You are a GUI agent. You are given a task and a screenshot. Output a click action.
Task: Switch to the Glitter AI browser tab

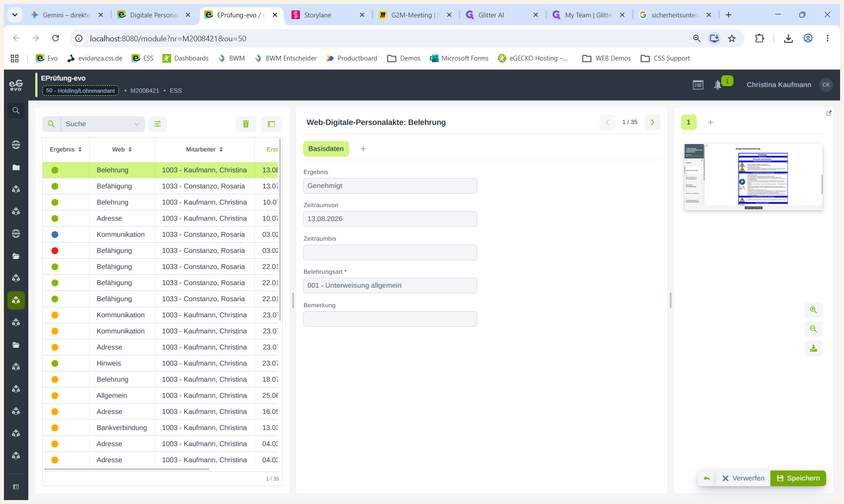(501, 15)
